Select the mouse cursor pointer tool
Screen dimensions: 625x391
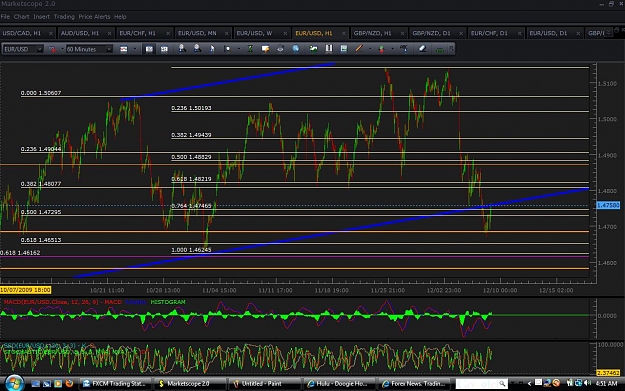(212, 49)
